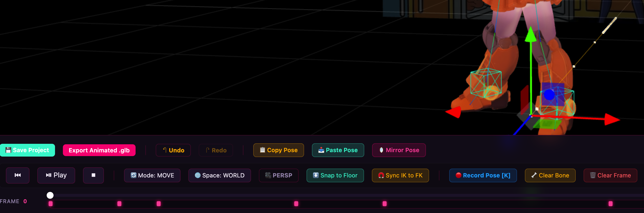644x213 pixels.
Task: Stop animation playback
Action: pyautogui.click(x=94, y=175)
